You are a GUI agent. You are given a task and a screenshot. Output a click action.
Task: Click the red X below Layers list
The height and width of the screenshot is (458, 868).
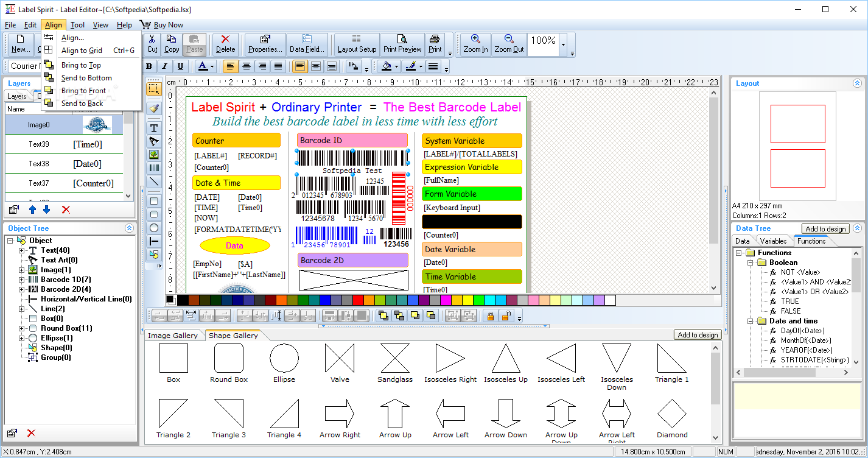coord(66,210)
